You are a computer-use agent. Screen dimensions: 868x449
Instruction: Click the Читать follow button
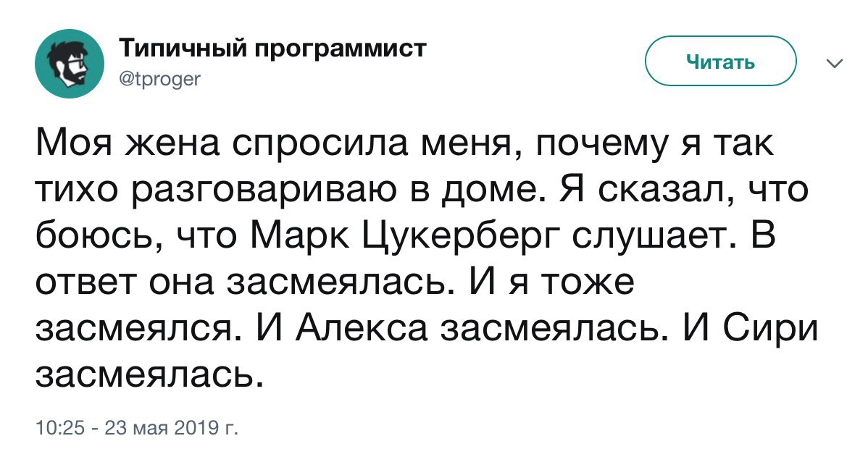tap(721, 62)
